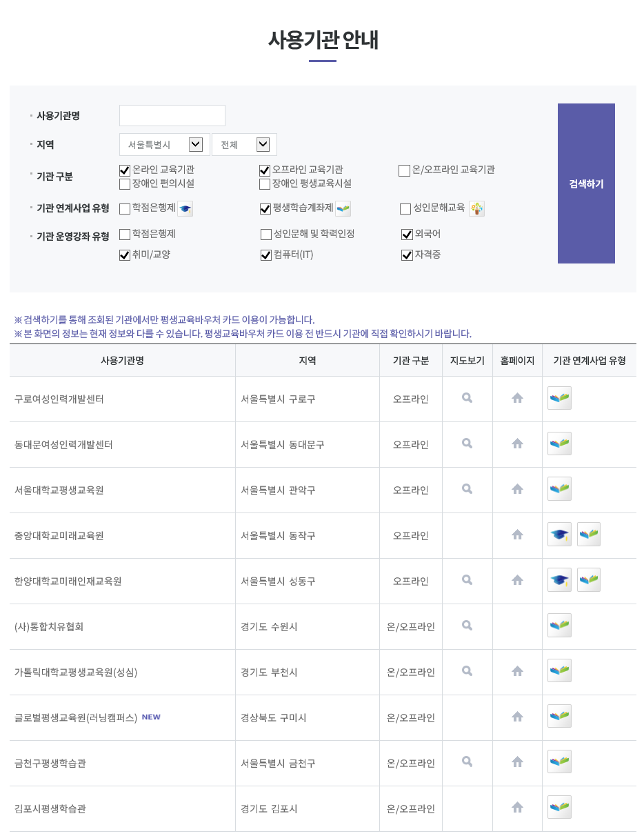Open map view for (사)통합치유협회

(467, 626)
